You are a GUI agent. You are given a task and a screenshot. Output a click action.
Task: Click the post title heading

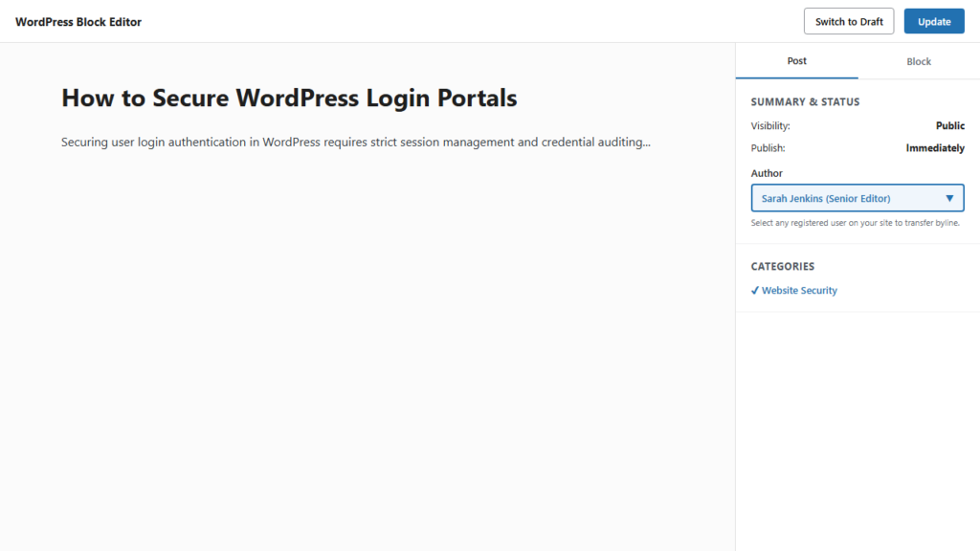click(x=289, y=99)
